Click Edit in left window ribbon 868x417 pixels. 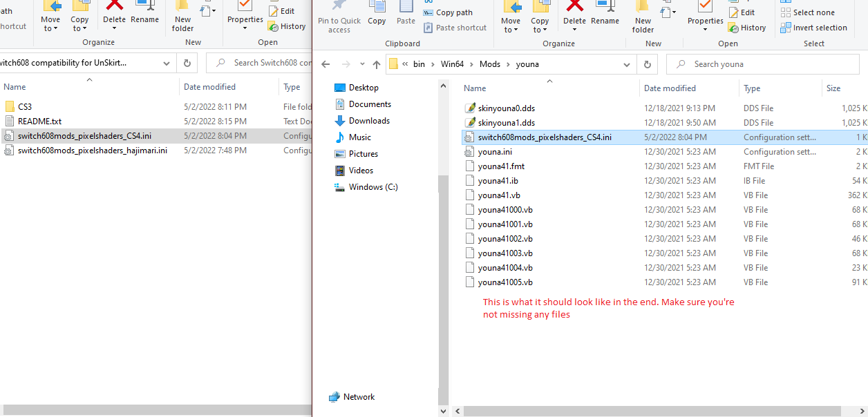[281, 11]
